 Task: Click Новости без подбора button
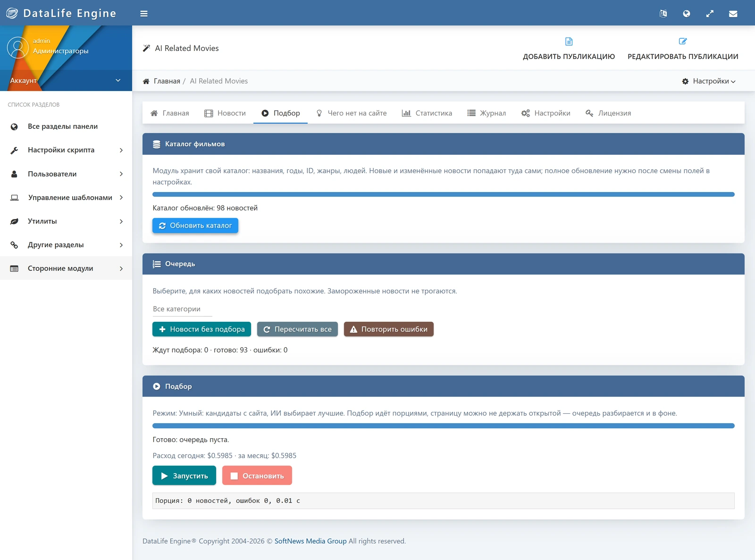[201, 329]
